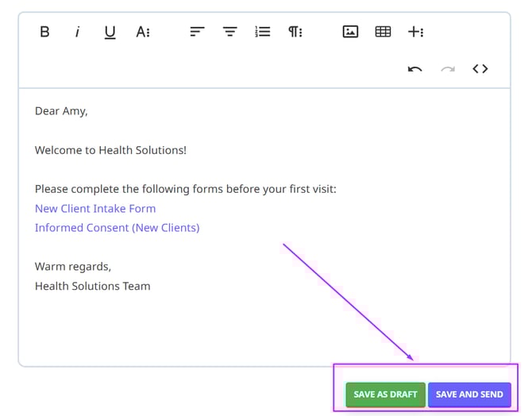Open the New Client Intake Form link
The height and width of the screenshot is (416, 532).
coord(95,209)
